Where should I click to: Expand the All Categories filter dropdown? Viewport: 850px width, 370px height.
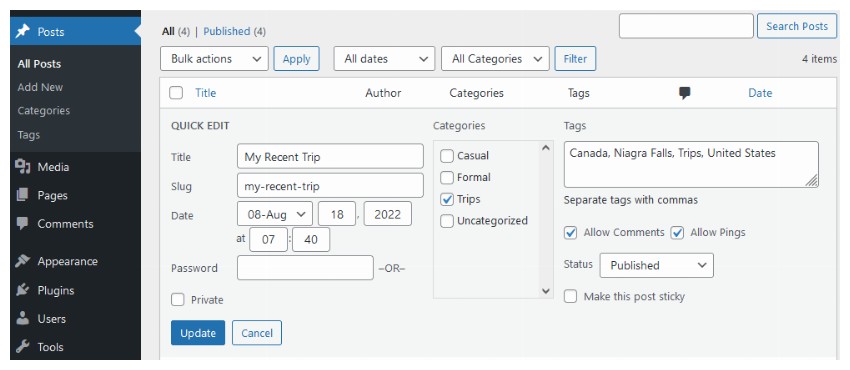495,59
